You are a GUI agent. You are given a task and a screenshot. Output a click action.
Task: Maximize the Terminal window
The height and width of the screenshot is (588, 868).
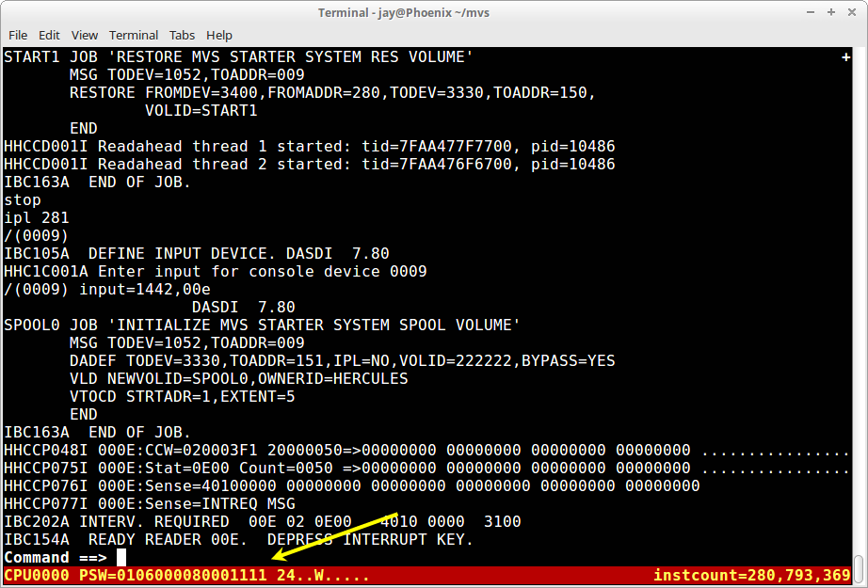pos(831,12)
